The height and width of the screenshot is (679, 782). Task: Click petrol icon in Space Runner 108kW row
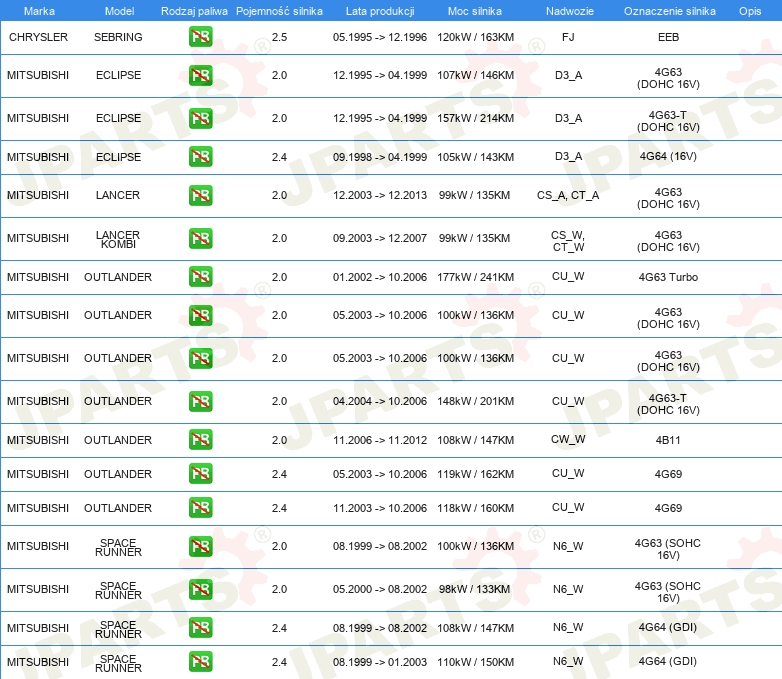point(200,628)
